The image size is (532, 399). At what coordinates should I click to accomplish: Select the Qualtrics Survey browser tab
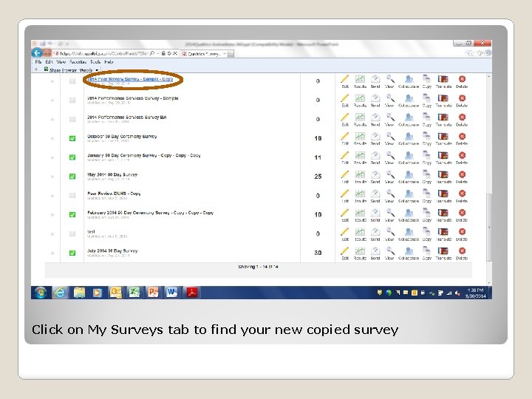click(x=204, y=54)
